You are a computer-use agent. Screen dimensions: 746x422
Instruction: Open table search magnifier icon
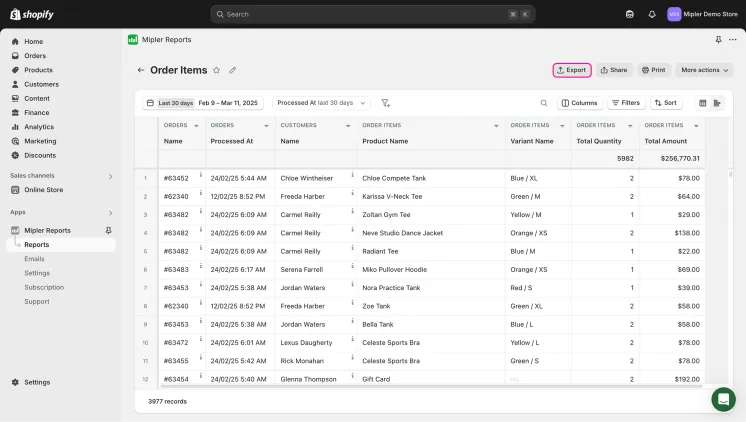[x=544, y=103]
